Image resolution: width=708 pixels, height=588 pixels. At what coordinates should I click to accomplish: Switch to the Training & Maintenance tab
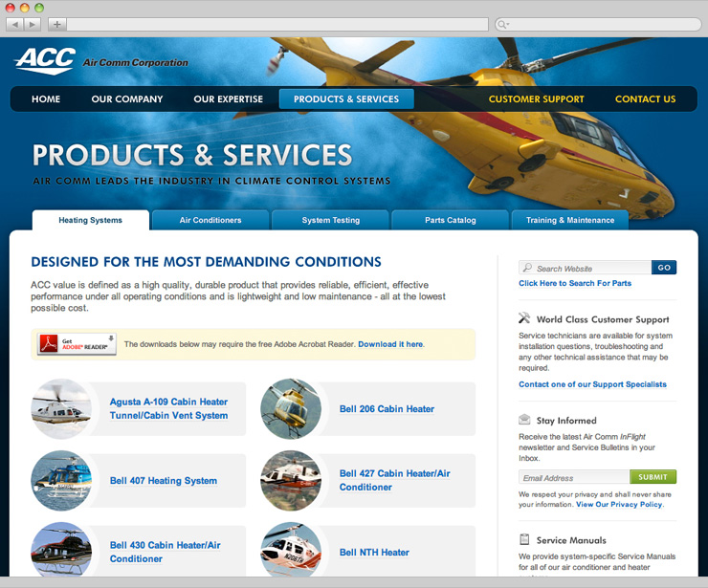pyautogui.click(x=570, y=220)
